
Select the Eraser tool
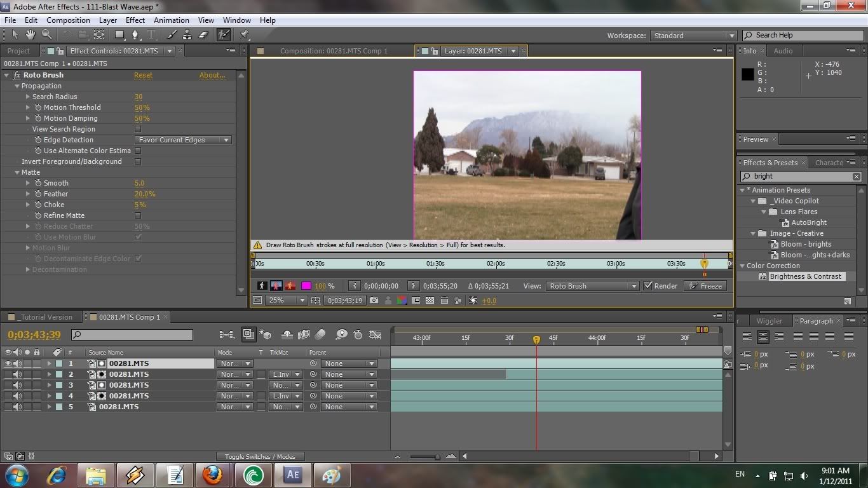[203, 35]
